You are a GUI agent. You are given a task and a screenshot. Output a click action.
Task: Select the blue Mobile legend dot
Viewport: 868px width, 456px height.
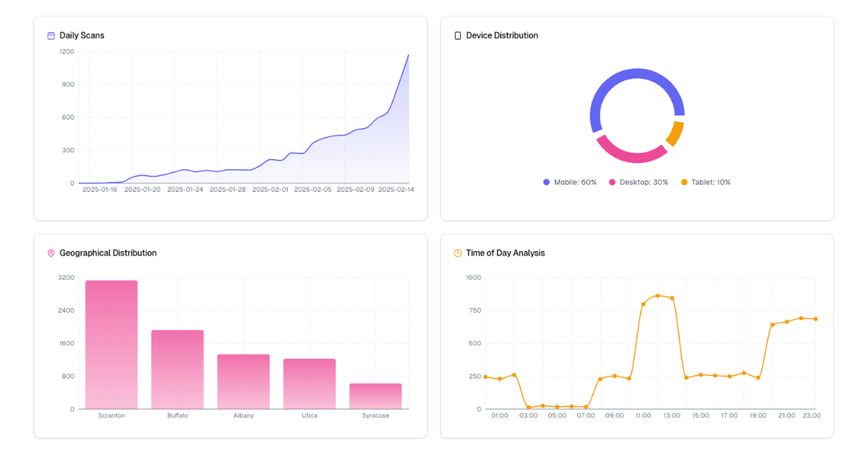click(546, 182)
